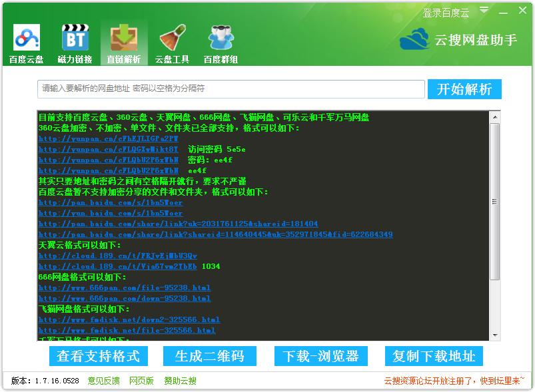The image size is (535, 392).
Task: Open the baidu link with shareid=181404
Action: point(178,224)
